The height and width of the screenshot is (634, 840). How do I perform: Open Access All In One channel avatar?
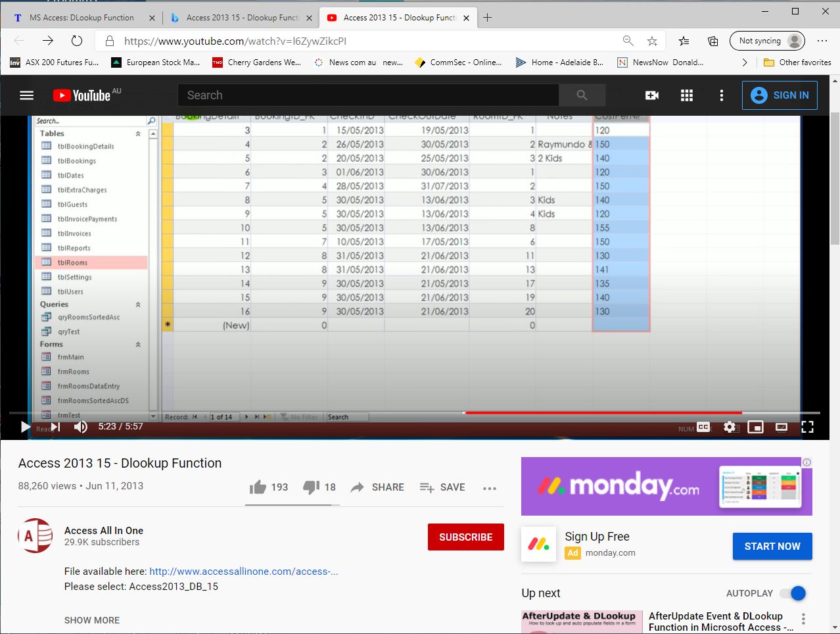coord(35,536)
